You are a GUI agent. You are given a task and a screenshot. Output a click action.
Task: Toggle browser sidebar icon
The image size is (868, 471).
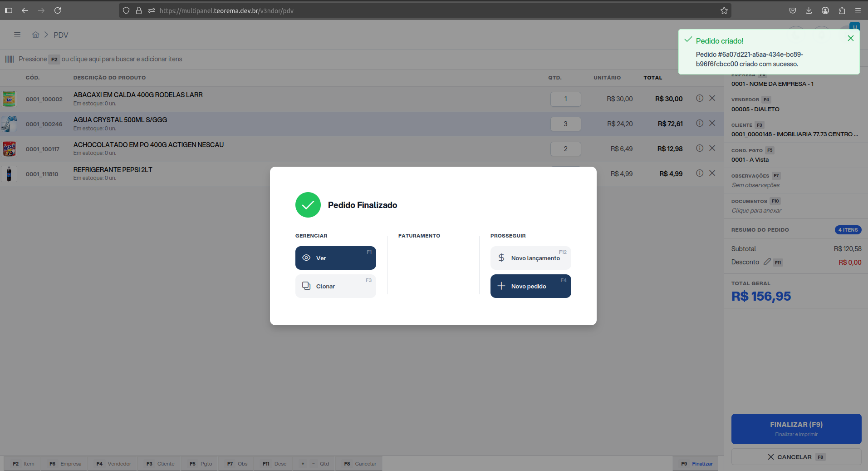[9, 10]
